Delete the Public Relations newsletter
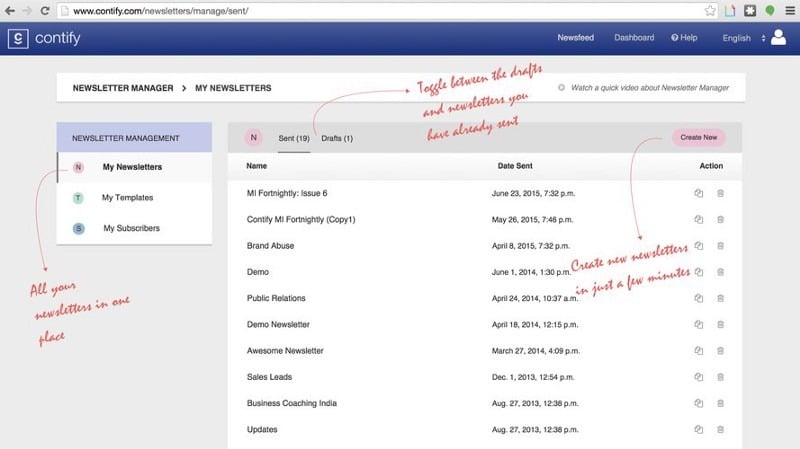Screen dimensions: 800x449 (720, 298)
